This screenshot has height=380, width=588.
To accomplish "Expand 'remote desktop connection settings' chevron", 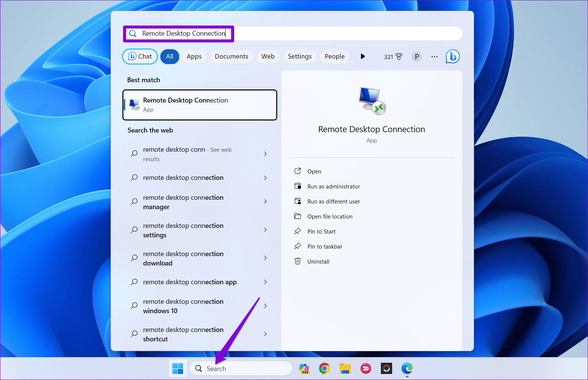I will click(265, 230).
